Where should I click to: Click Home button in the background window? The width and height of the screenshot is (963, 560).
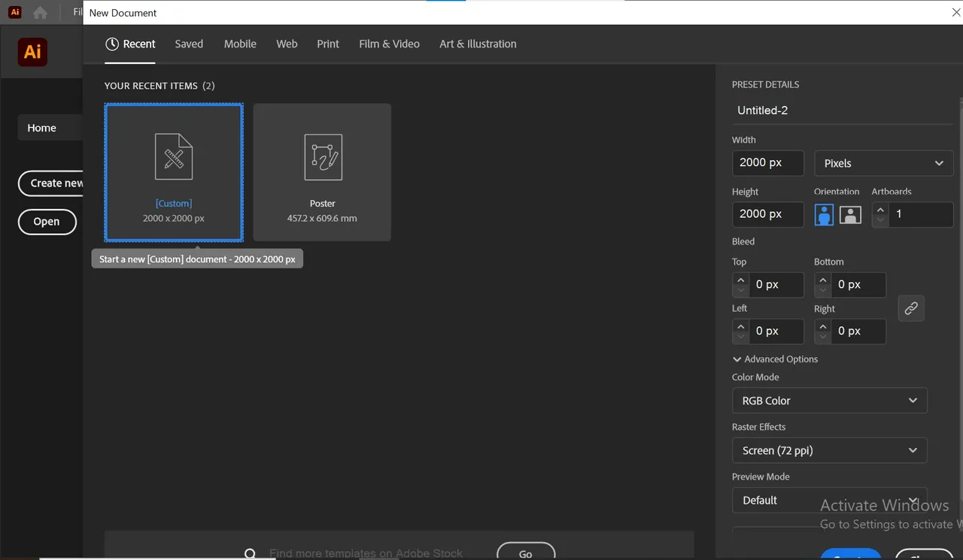[50, 128]
